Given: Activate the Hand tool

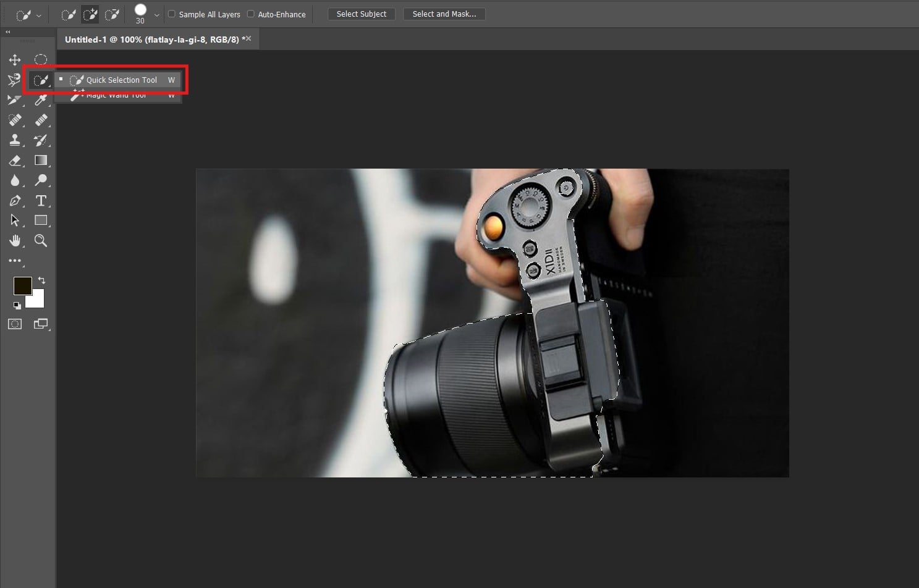Looking at the screenshot, I should (15, 241).
